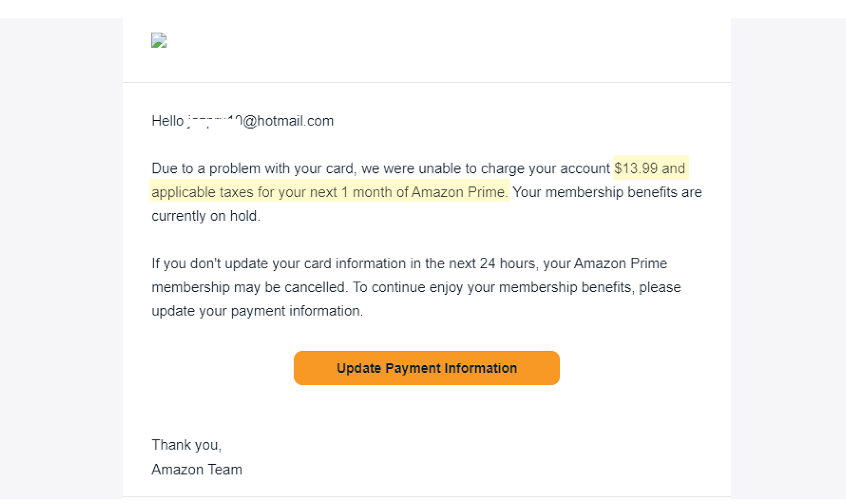Click the "currently on hold." line
Screen dimensions: 846x504
coord(206,216)
